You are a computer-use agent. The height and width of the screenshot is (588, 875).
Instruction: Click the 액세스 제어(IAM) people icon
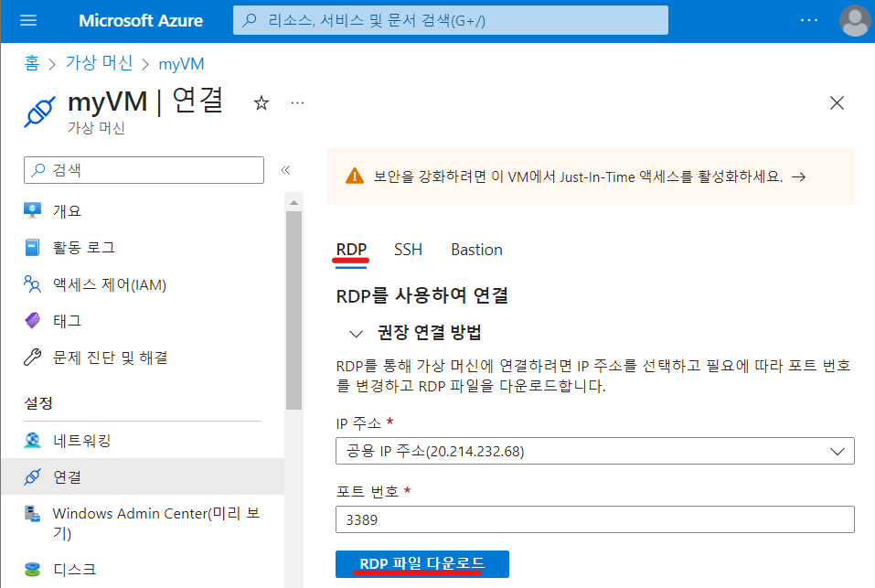(x=32, y=284)
